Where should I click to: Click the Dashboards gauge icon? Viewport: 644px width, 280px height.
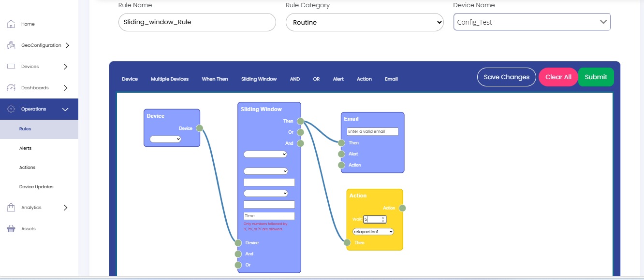pyautogui.click(x=11, y=88)
